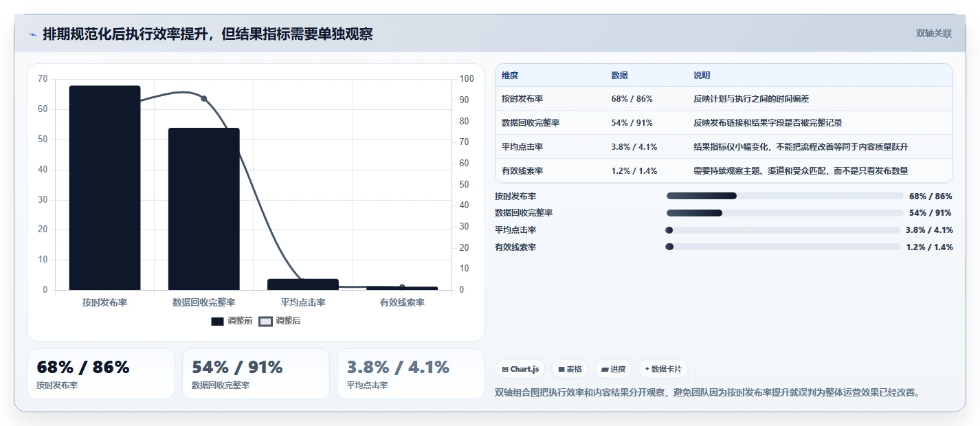Click the 表格 chip
This screenshot has width=980, height=426.
click(570, 369)
